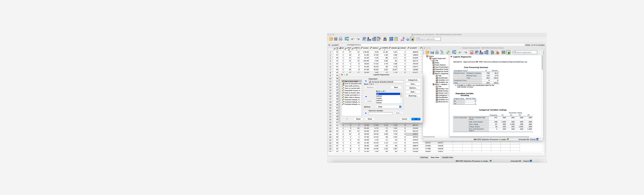This screenshot has width=644, height=195.
Task: Cancel the Logistic Regression dialog
Action: [x=405, y=119]
